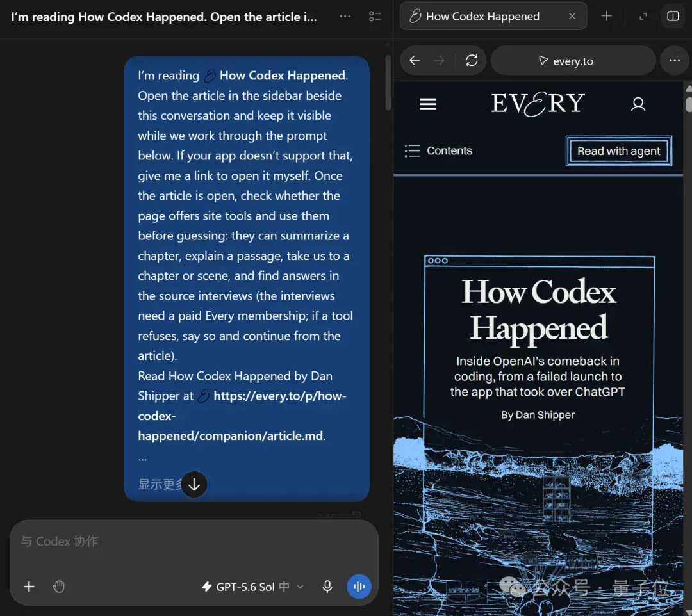Reload the every.to page
The image size is (692, 616).
472,60
